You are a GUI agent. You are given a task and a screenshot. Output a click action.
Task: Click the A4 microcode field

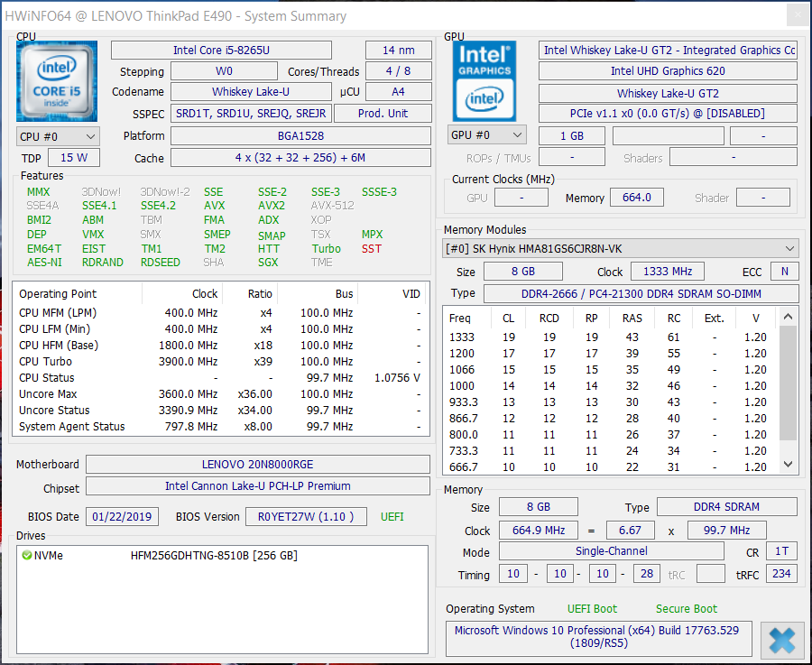coord(398,92)
